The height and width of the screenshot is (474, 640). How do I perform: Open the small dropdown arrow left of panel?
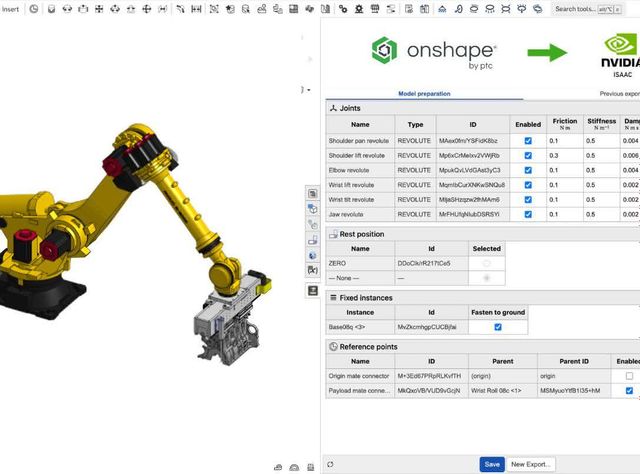coord(309,90)
